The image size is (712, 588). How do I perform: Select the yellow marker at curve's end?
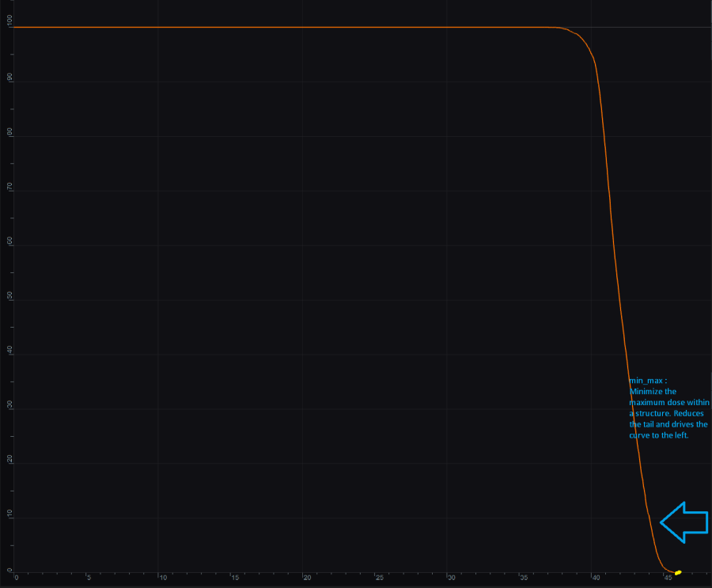pos(678,572)
